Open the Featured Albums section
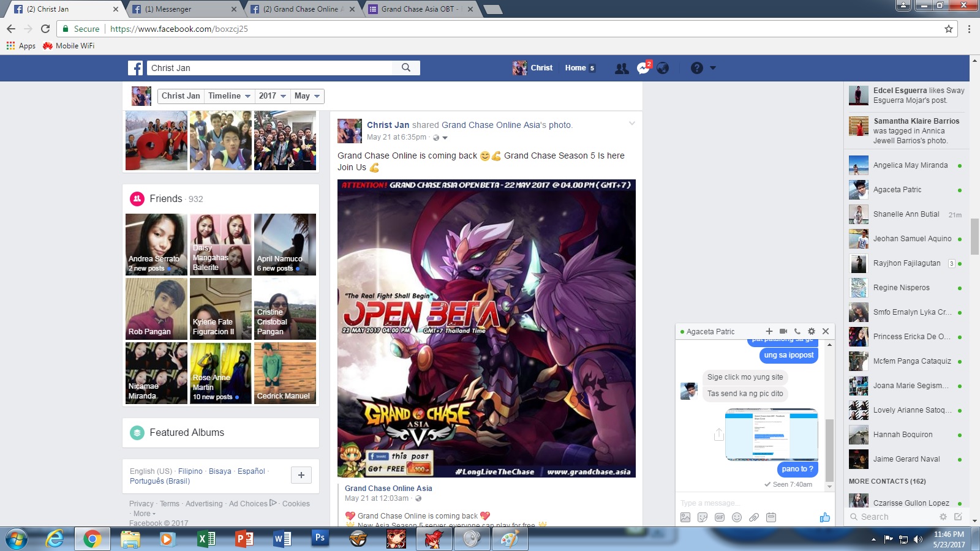980x551 pixels. (x=187, y=433)
